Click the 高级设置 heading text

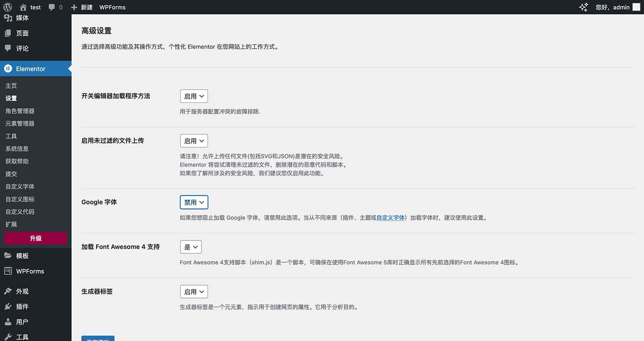[97, 31]
